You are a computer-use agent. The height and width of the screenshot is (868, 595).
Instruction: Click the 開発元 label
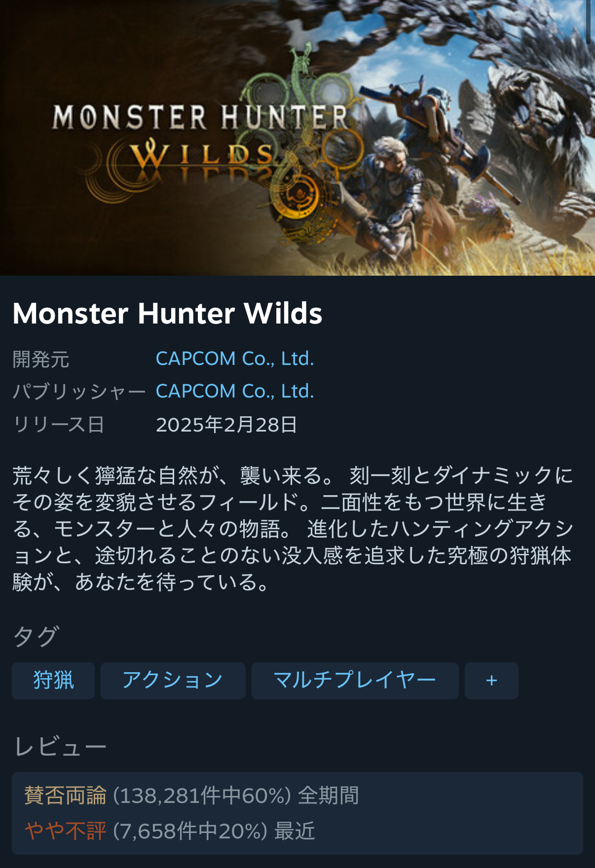(x=41, y=359)
